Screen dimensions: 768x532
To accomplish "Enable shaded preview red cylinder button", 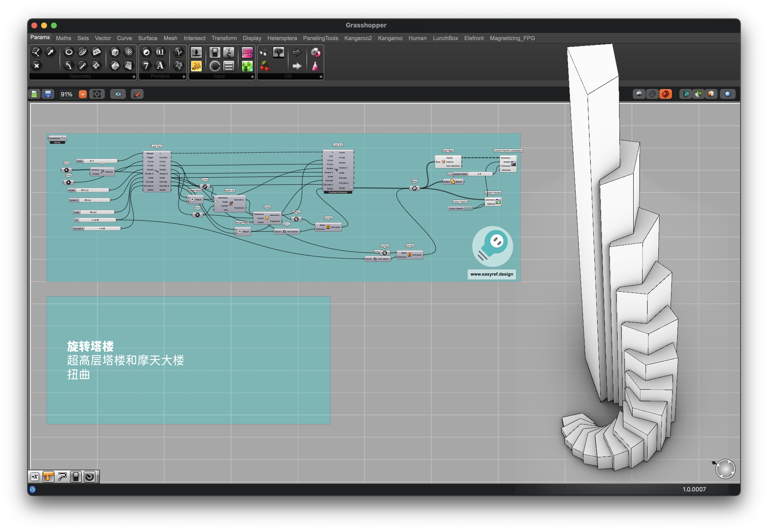I will point(666,94).
